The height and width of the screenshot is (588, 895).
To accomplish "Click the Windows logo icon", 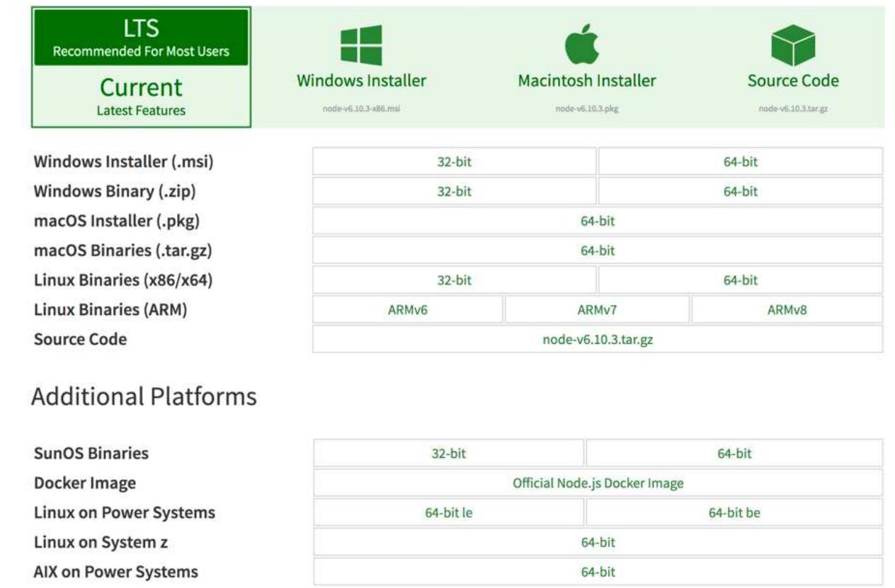I will click(361, 45).
